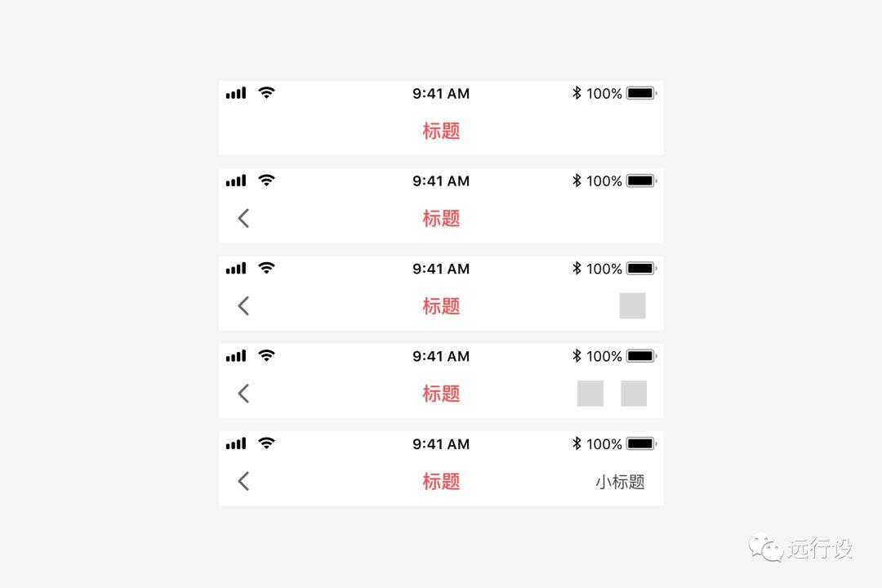Click the 远行设 watermark text
Viewport: 882px width, 588px height.
coord(820,549)
